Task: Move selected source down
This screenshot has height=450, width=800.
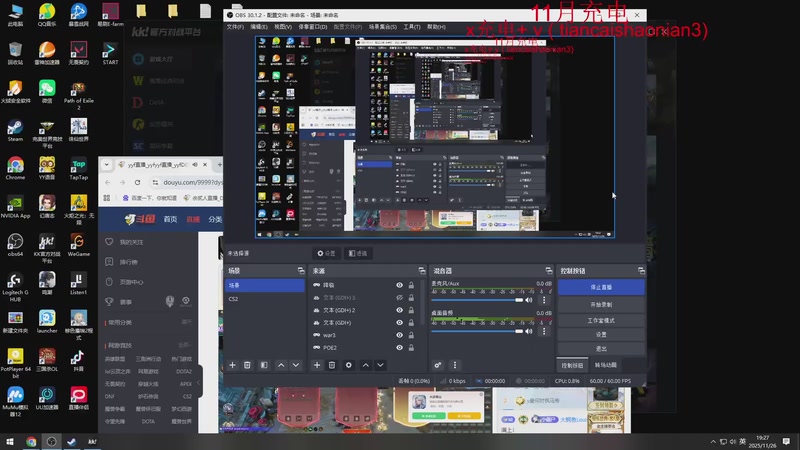Action: pos(380,365)
